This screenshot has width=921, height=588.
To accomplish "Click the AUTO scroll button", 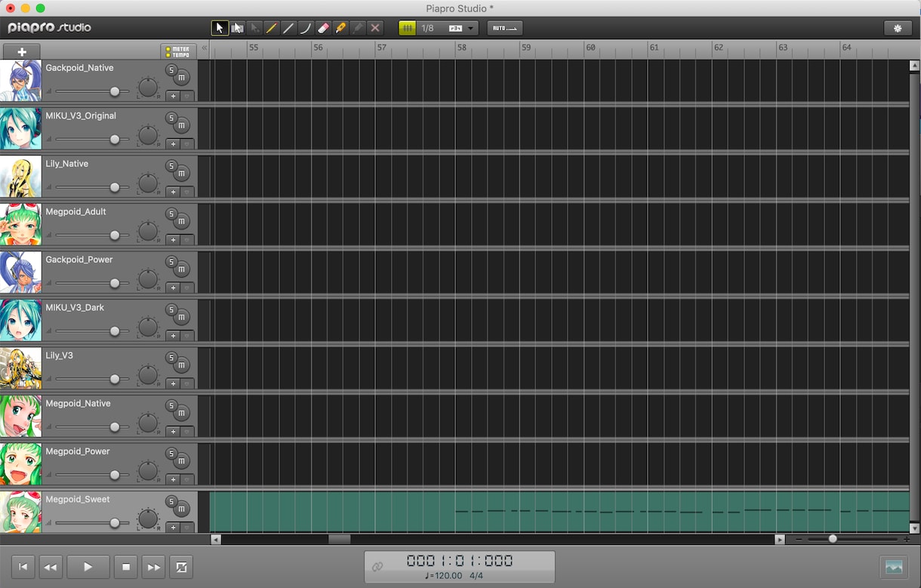I will [x=505, y=28].
